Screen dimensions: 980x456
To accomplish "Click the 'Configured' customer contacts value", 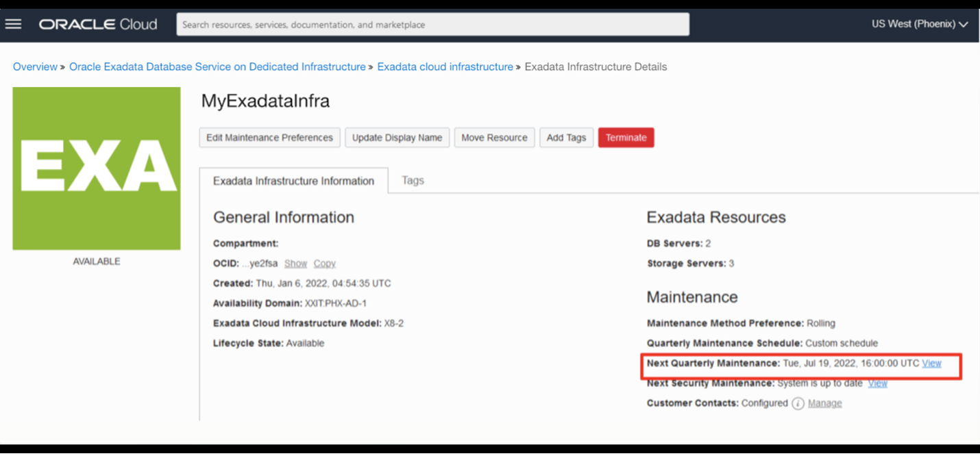I will [765, 403].
